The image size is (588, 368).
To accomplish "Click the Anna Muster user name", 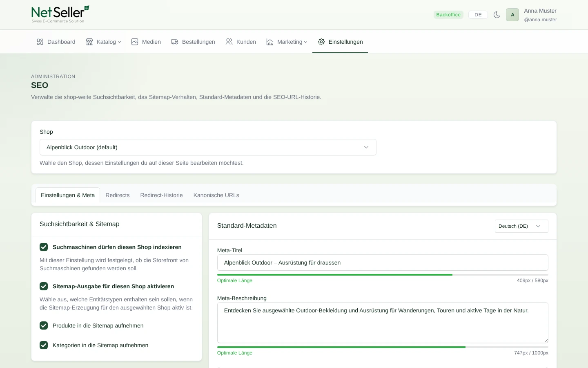I will click(x=540, y=11).
